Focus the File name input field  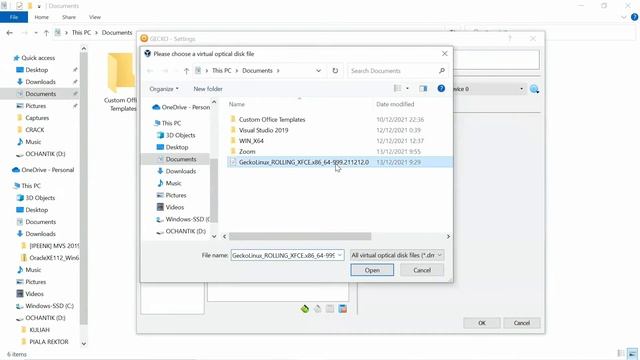[x=283, y=255]
